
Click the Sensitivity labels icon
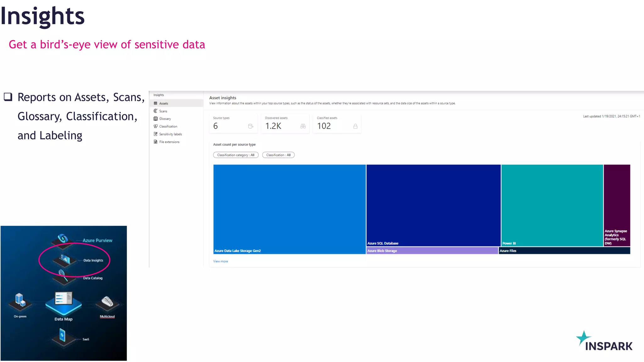(155, 134)
